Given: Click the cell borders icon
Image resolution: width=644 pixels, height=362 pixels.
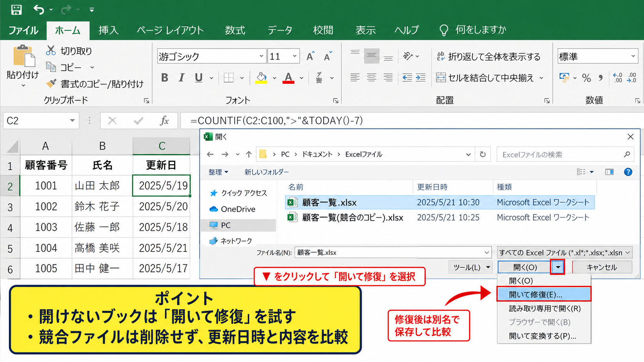Looking at the screenshot, I should [229, 78].
